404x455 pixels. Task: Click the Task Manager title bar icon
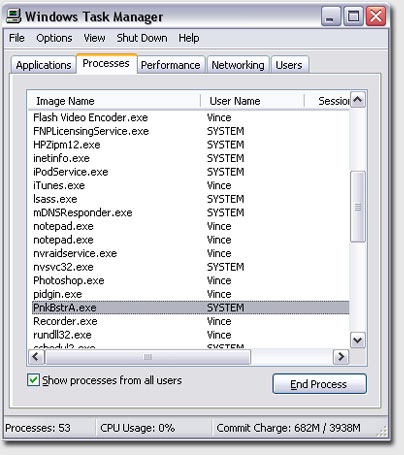[x=14, y=16]
